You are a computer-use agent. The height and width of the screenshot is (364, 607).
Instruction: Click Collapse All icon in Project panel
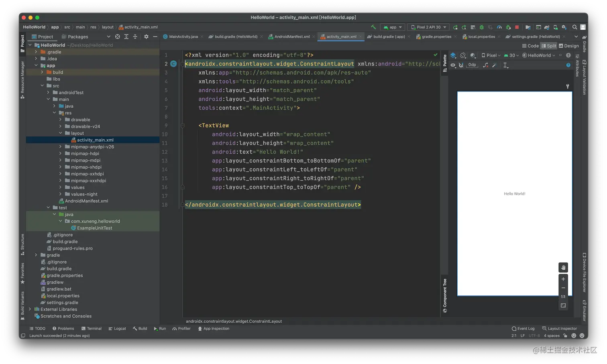135,37
